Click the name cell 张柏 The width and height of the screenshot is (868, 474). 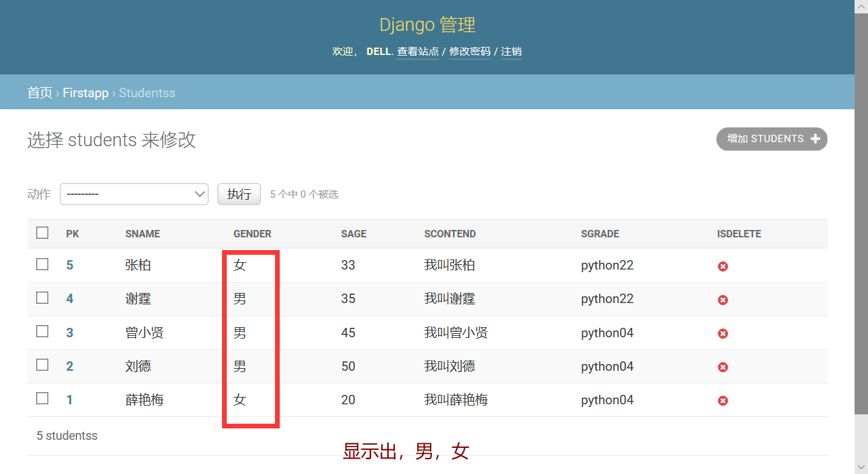click(x=138, y=265)
